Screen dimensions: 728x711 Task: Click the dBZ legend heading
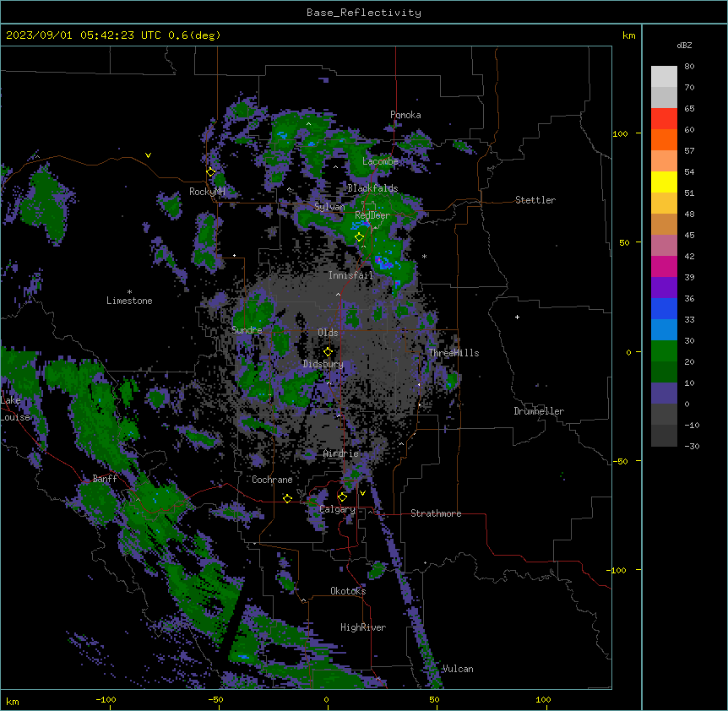click(684, 46)
